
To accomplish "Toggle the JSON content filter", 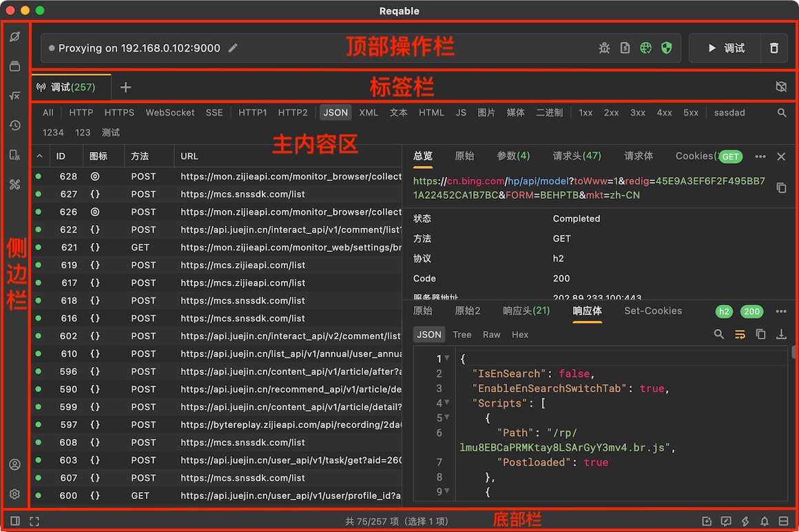I will tap(335, 112).
